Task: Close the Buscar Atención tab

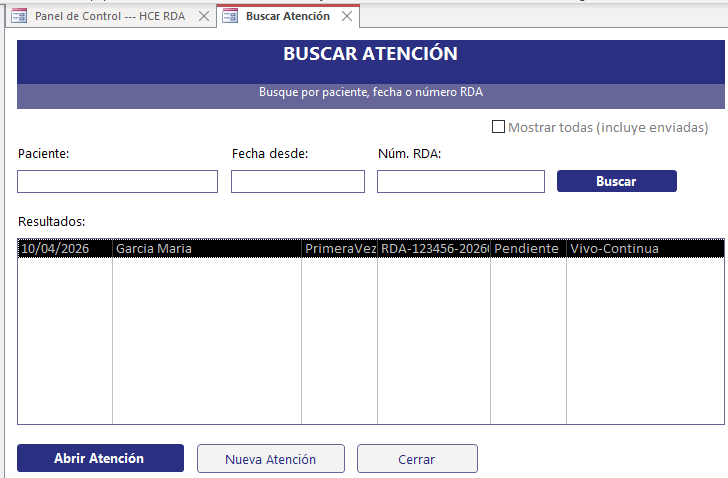Action: tap(347, 17)
